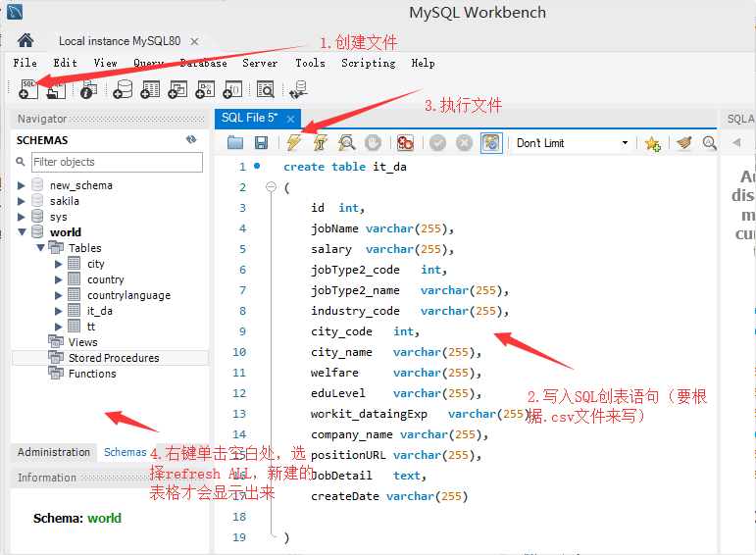Execute the whole script lightning icon
This screenshot has height=555, width=756.
293,143
